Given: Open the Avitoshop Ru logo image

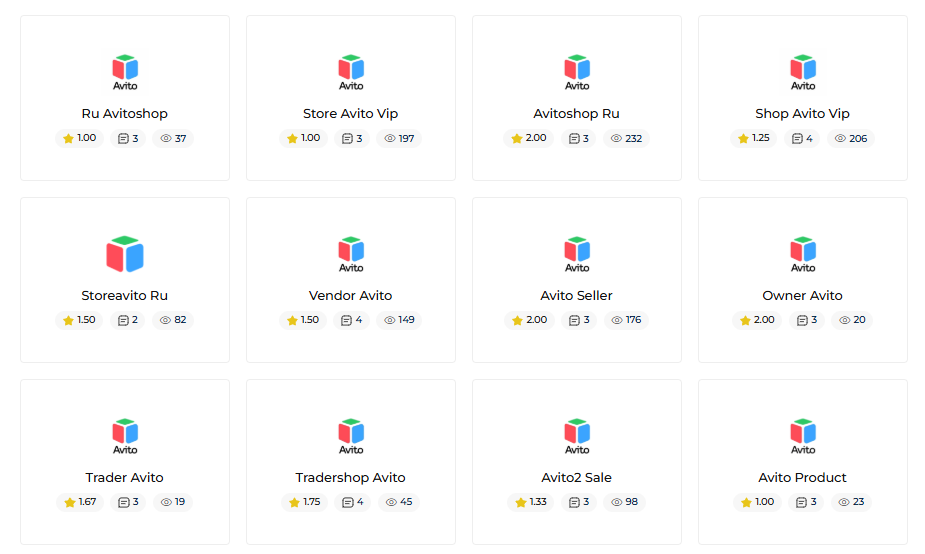Looking at the screenshot, I should tap(577, 73).
